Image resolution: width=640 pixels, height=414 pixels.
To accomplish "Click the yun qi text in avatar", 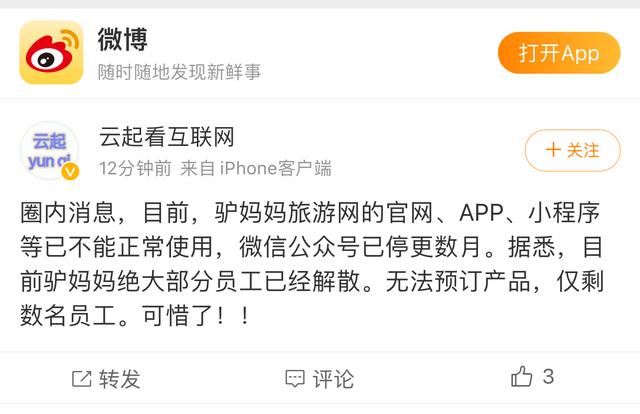I will coord(49,161).
